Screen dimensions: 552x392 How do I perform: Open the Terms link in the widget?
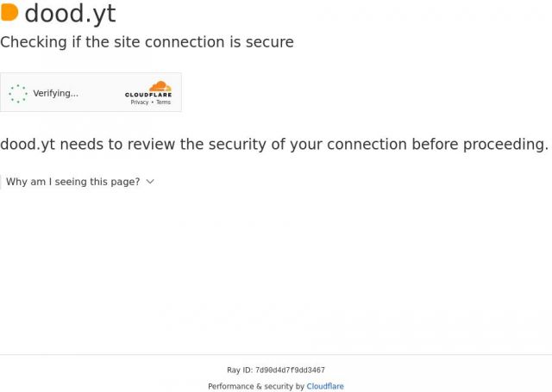coord(163,103)
